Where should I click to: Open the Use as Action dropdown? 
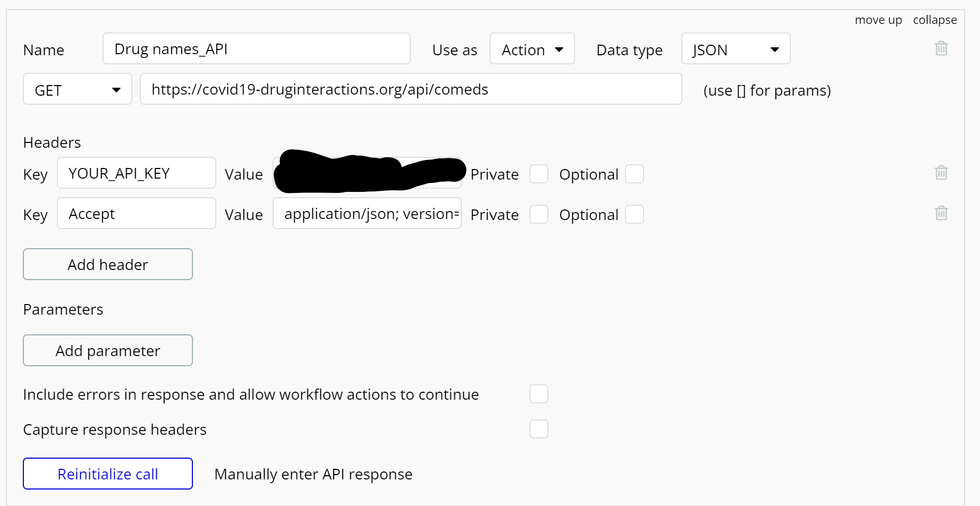click(x=532, y=49)
